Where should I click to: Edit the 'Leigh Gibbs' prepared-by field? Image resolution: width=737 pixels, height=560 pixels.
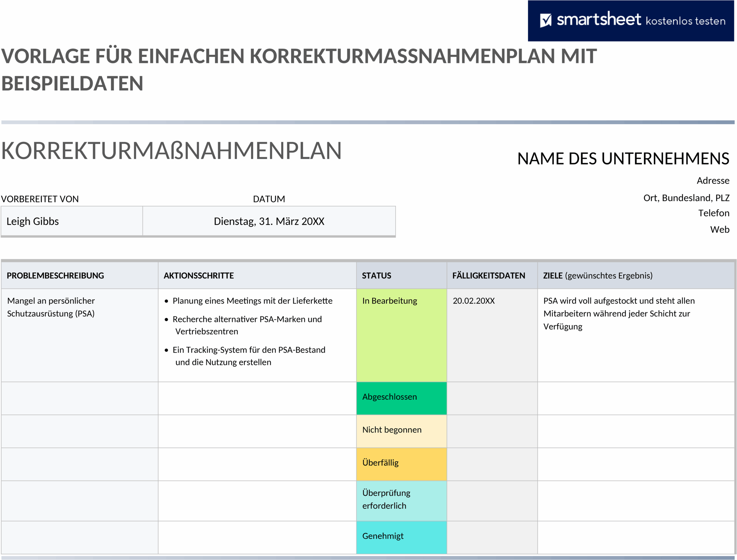tap(72, 221)
